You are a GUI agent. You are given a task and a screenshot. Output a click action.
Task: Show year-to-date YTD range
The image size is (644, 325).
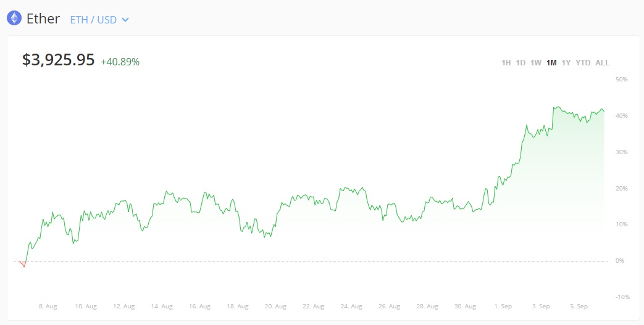(583, 63)
